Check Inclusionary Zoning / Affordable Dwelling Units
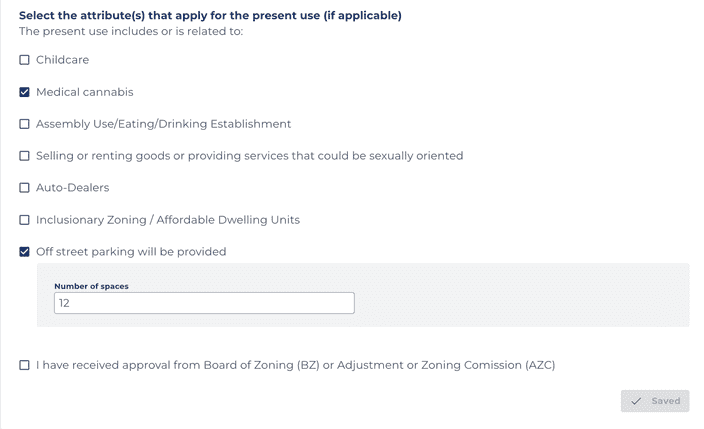Image resolution: width=704 pixels, height=429 pixels. click(25, 220)
